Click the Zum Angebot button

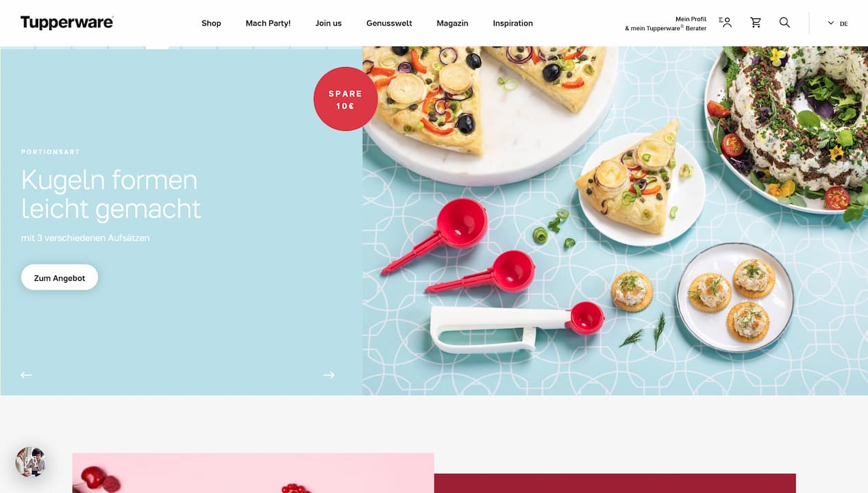pyautogui.click(x=60, y=277)
